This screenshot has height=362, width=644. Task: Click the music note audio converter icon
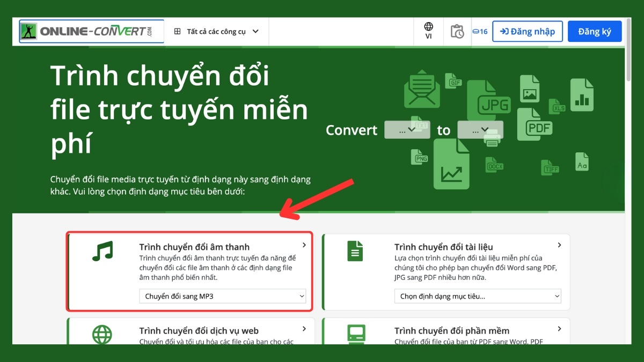coord(103,251)
